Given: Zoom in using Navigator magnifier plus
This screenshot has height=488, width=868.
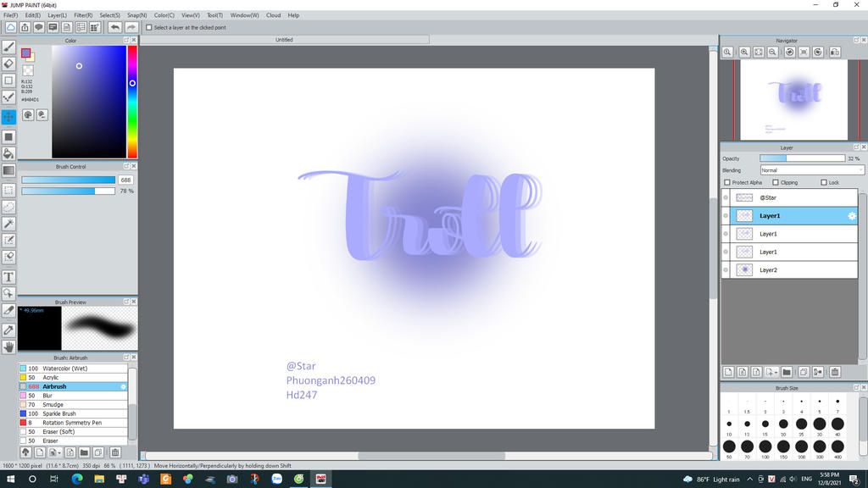Looking at the screenshot, I should [x=744, y=52].
